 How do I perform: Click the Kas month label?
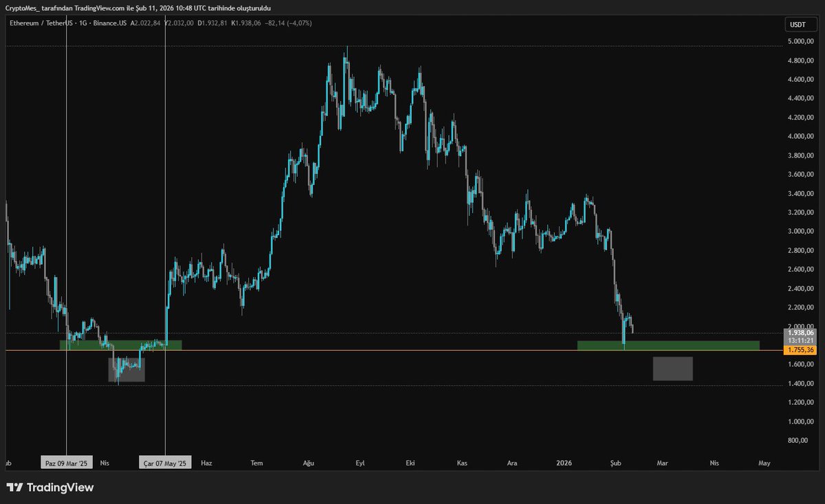(462, 463)
